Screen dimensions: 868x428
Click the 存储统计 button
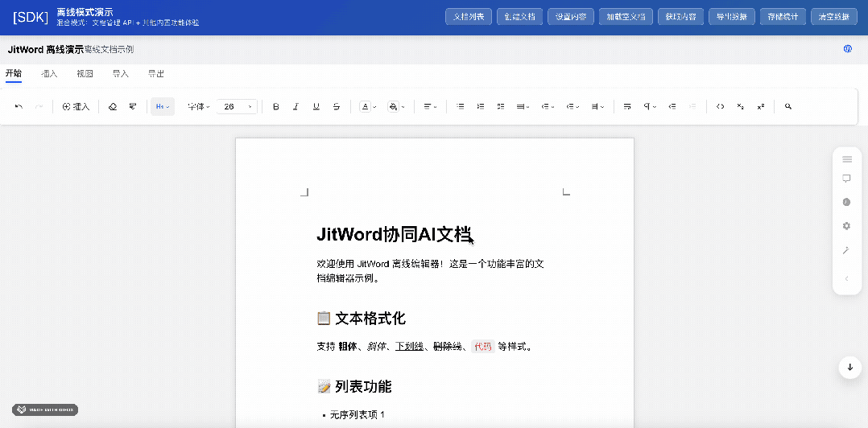pos(783,17)
